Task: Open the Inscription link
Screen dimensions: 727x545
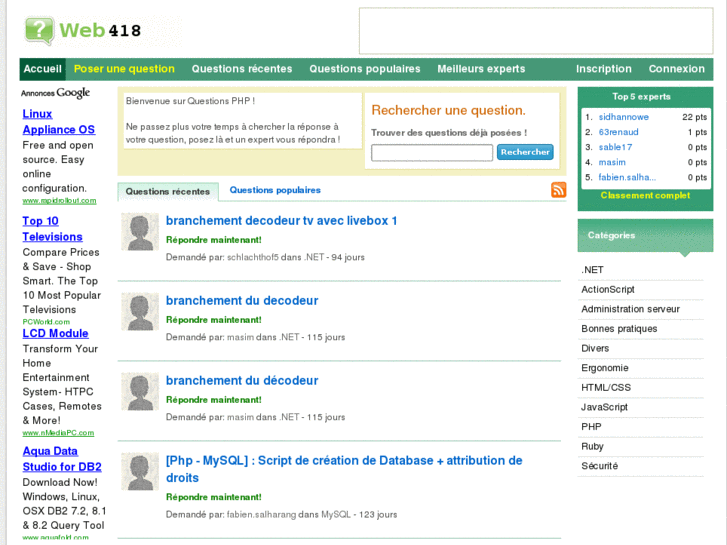Action: 603,69
